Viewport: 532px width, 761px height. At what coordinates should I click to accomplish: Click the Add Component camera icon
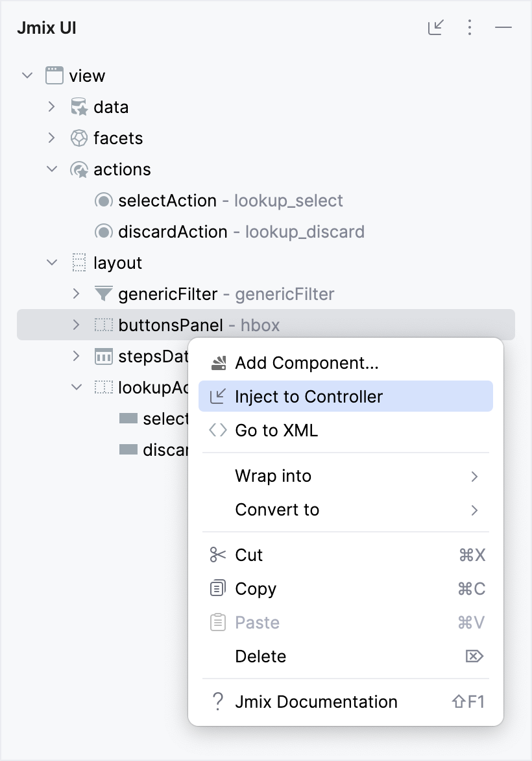click(x=217, y=363)
